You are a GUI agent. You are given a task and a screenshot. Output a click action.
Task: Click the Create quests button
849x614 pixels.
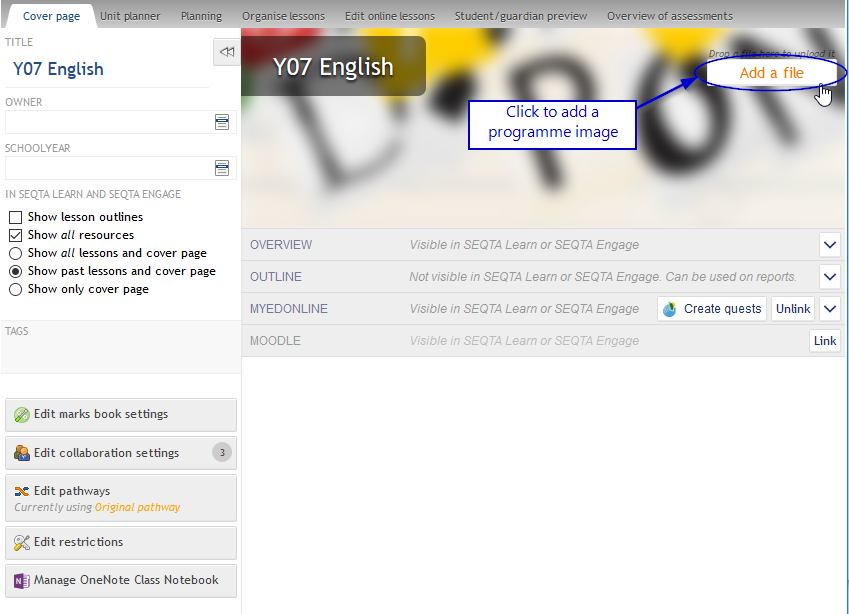tap(712, 309)
